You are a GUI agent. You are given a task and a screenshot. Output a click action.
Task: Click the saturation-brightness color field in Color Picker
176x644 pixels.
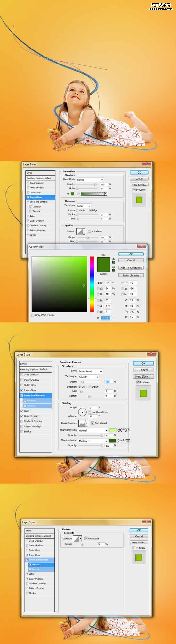pos(59,284)
